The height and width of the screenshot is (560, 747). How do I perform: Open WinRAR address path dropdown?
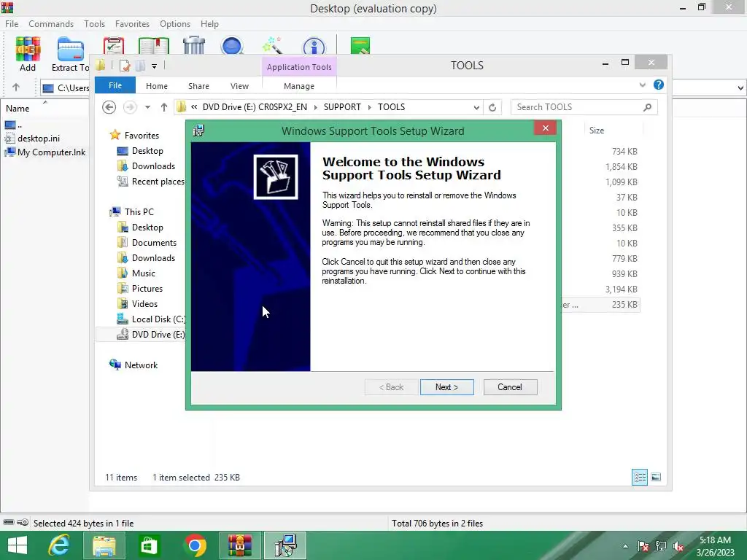click(740, 87)
